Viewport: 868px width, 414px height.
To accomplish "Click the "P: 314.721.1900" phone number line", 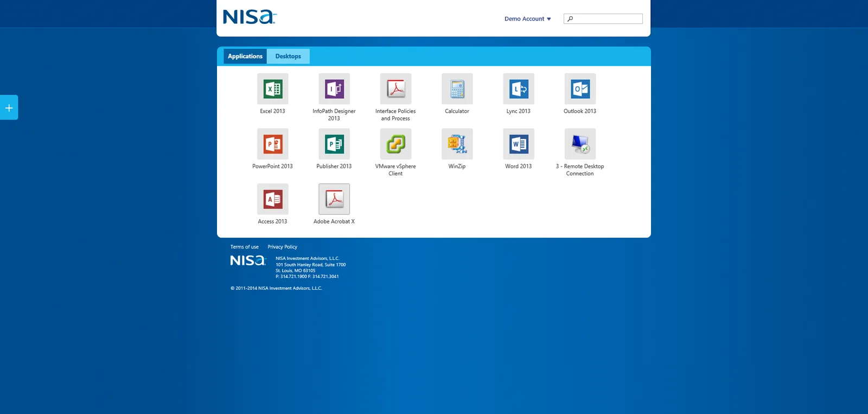I will (291, 277).
